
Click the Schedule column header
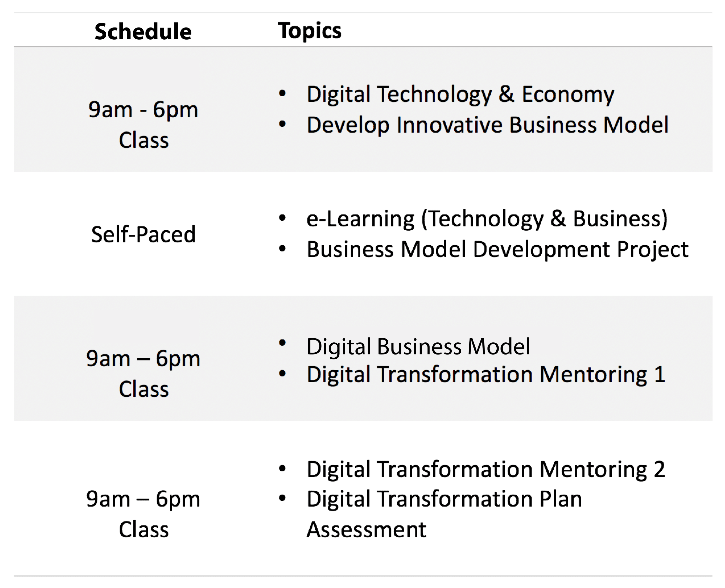tap(143, 31)
